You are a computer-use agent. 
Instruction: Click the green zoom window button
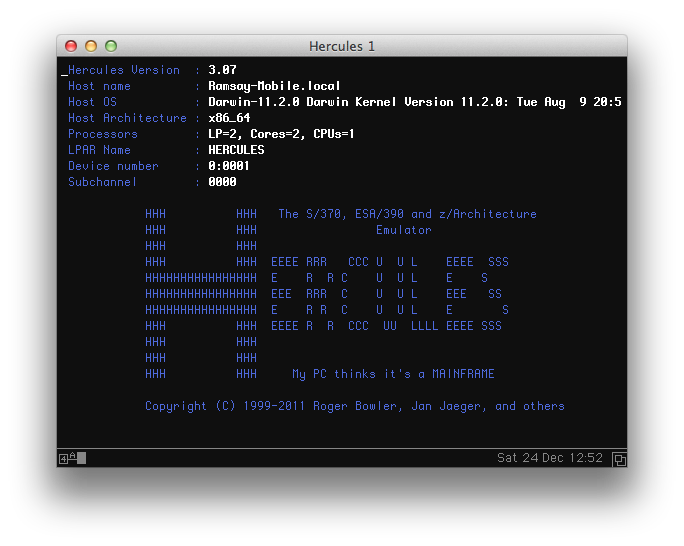[x=111, y=46]
